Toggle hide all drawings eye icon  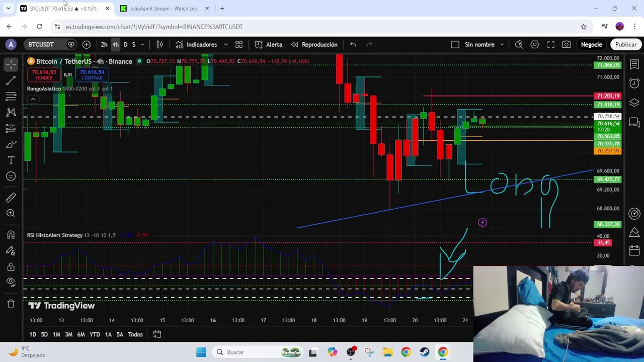click(11, 282)
